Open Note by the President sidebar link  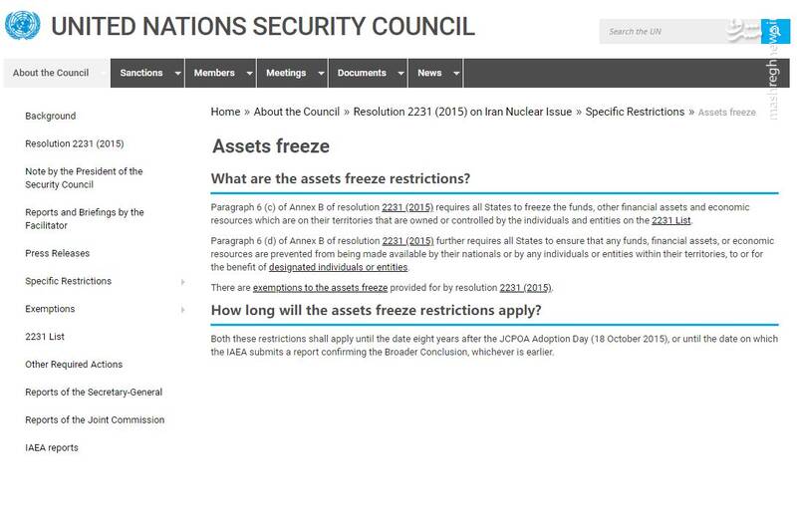point(84,178)
